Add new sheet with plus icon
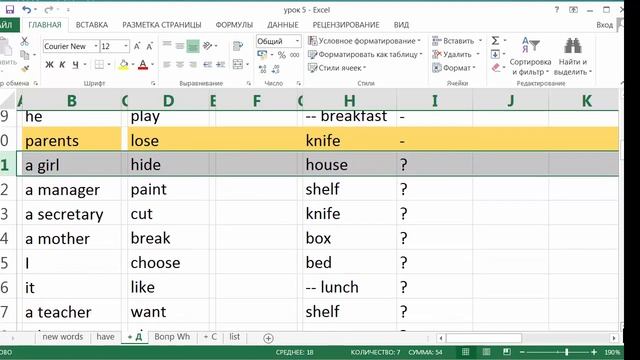The image size is (640, 360). point(268,338)
